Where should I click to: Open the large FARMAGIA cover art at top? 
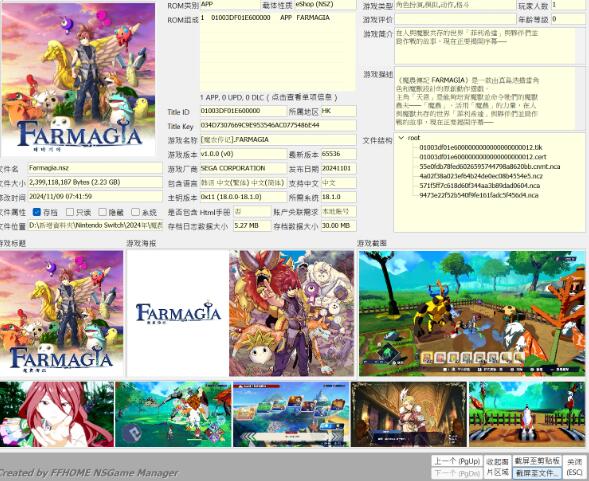click(x=78, y=79)
